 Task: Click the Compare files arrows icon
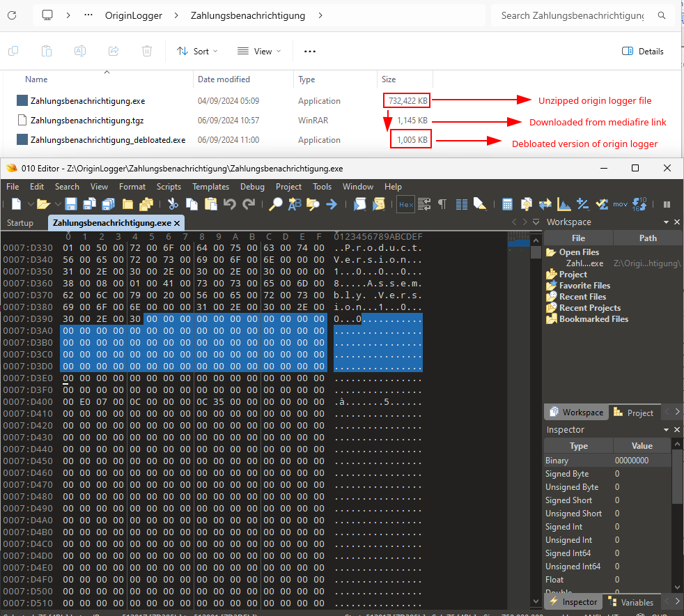(x=545, y=203)
